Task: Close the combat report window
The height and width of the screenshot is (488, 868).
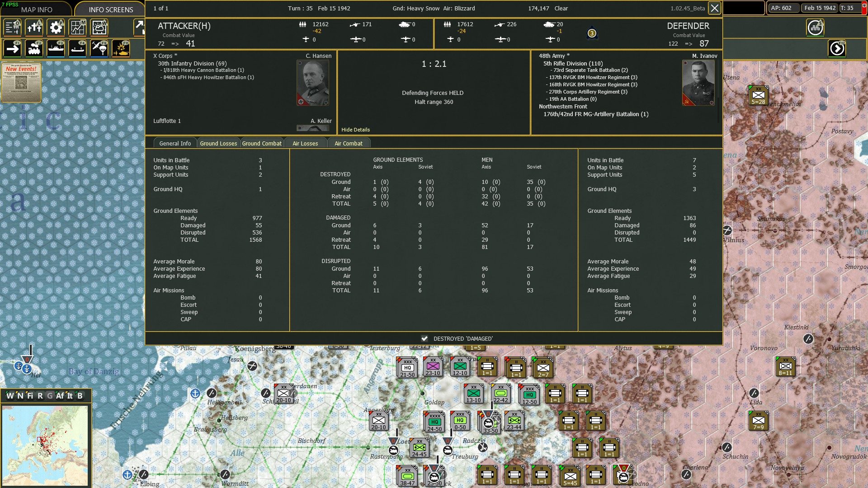Action: [714, 8]
